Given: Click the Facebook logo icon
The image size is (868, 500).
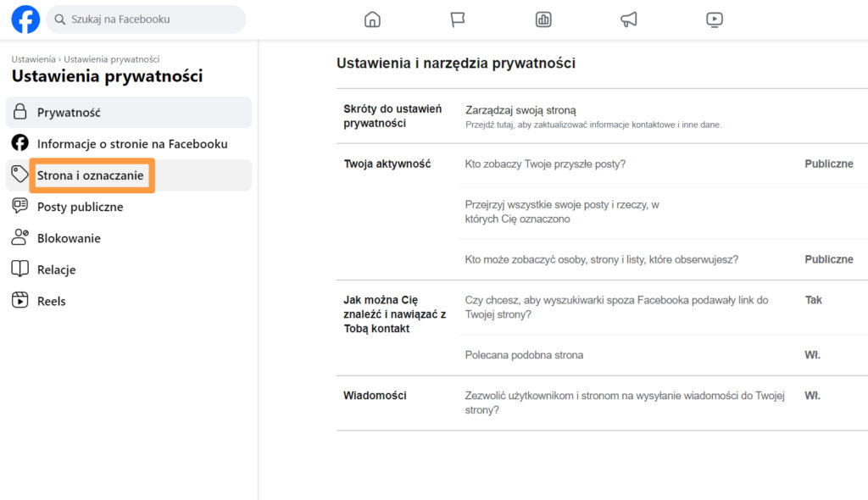Looking at the screenshot, I should pos(25,19).
